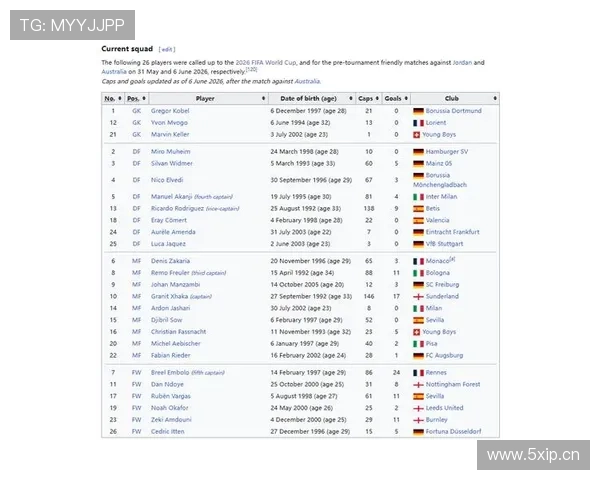The image size is (600, 480).
Task: Click Swiss flag in Marvin Keller row
Action: pyautogui.click(x=417, y=135)
